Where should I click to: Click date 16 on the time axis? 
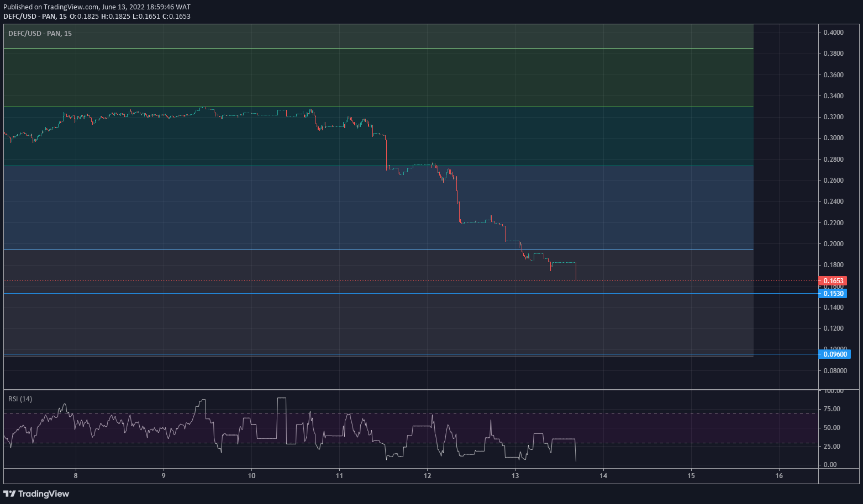(779, 476)
